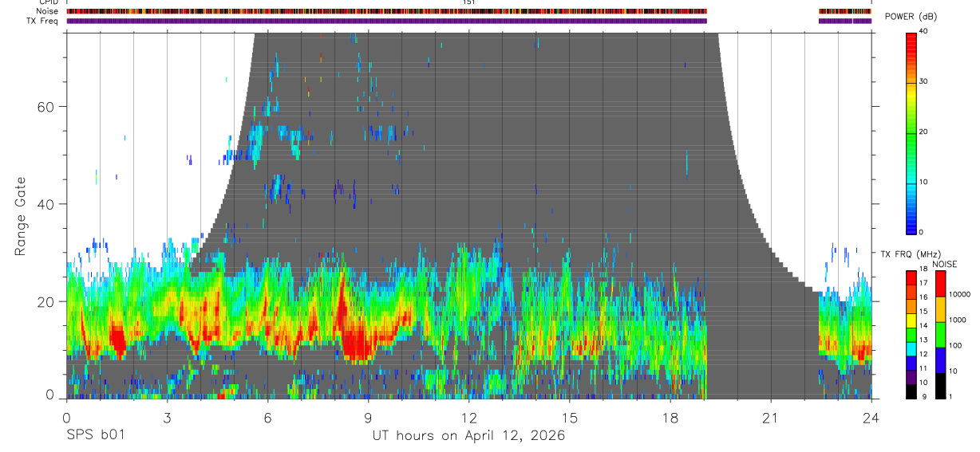Image resolution: width=980 pixels, height=452 pixels.
Task: Click the 18 value on TX FRQ scale
Action: tap(923, 269)
